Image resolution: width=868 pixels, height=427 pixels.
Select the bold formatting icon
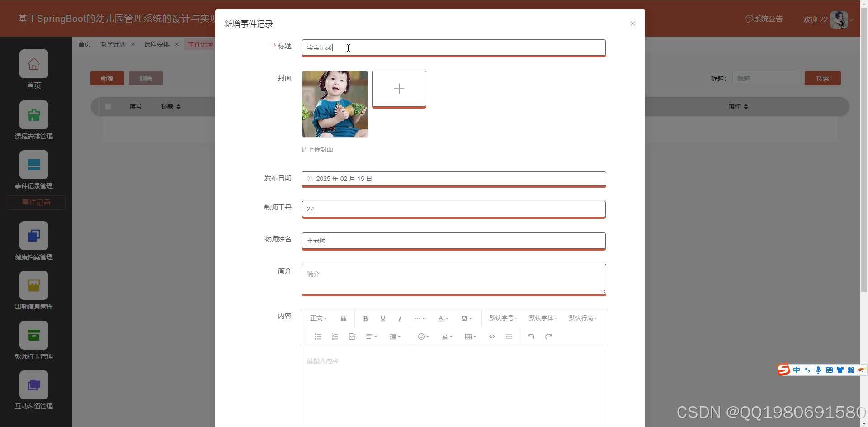tap(365, 318)
